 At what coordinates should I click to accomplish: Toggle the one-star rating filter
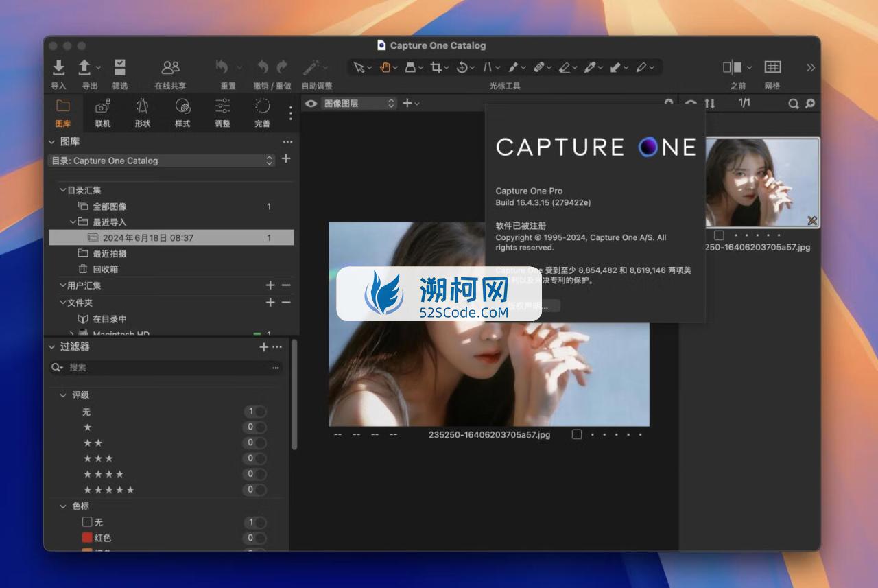pos(255,427)
